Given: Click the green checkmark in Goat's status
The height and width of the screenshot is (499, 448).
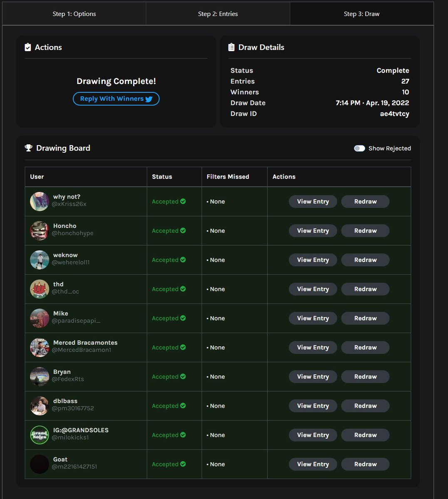Looking at the screenshot, I should click(183, 464).
